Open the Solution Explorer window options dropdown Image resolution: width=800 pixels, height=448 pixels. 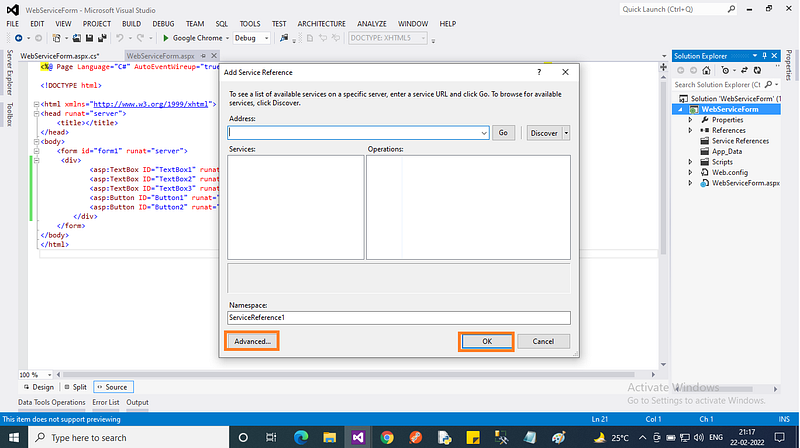tap(755, 56)
